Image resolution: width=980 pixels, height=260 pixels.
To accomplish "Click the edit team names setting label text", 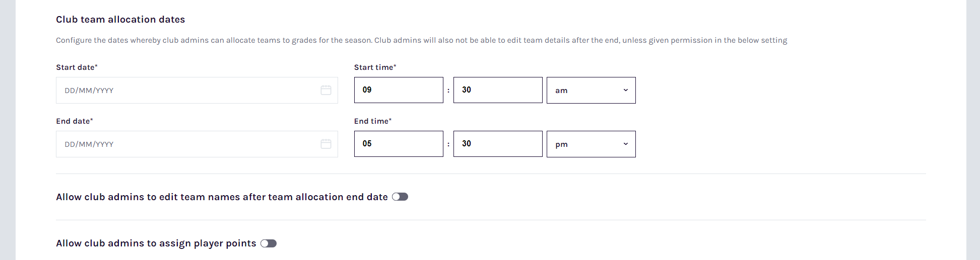I will 222,197.
